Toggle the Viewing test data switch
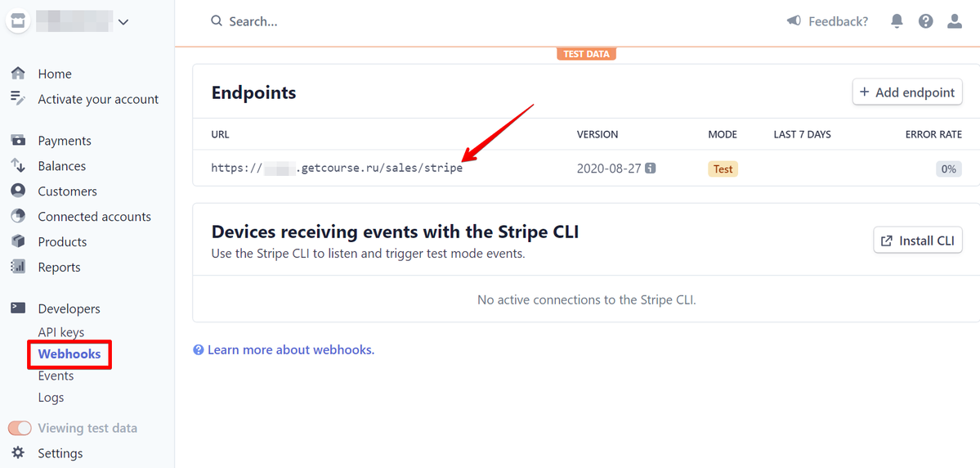Image resolution: width=980 pixels, height=468 pixels. (x=20, y=428)
